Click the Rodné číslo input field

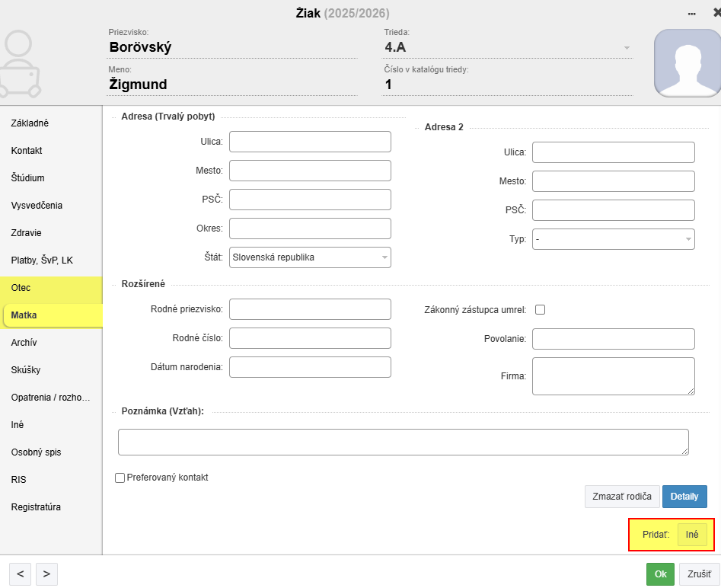(x=310, y=338)
